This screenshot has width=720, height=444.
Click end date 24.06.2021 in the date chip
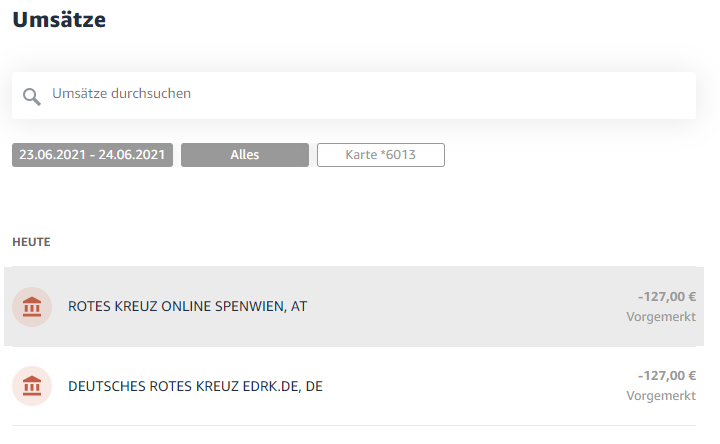tap(132, 155)
